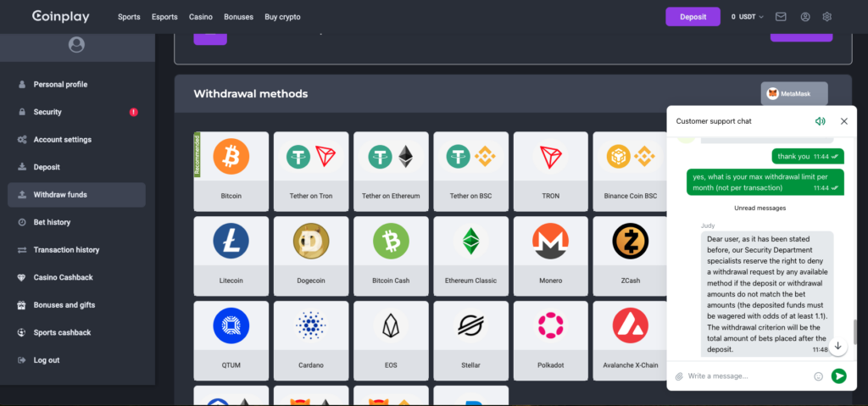Select Monero withdrawal method
Image resolution: width=868 pixels, height=406 pixels.
(551, 256)
